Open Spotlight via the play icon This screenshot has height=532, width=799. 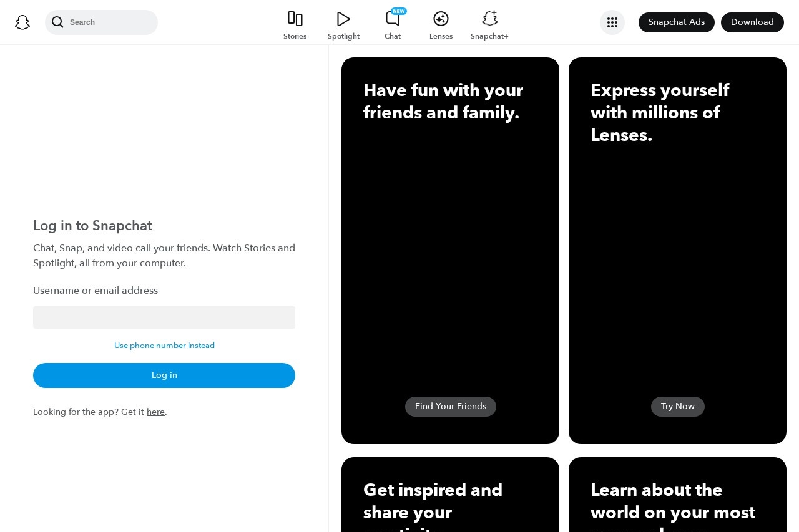tap(343, 19)
